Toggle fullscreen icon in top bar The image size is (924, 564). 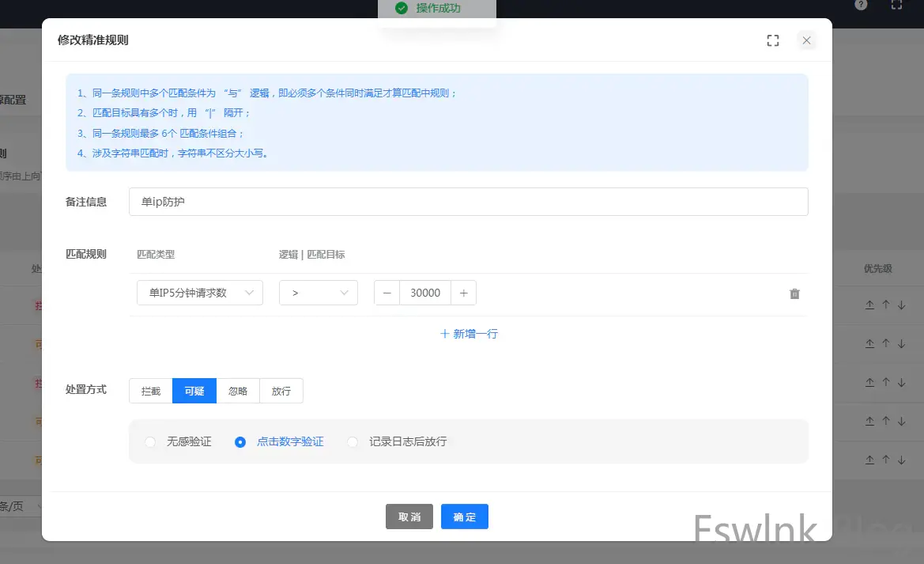[x=896, y=5]
